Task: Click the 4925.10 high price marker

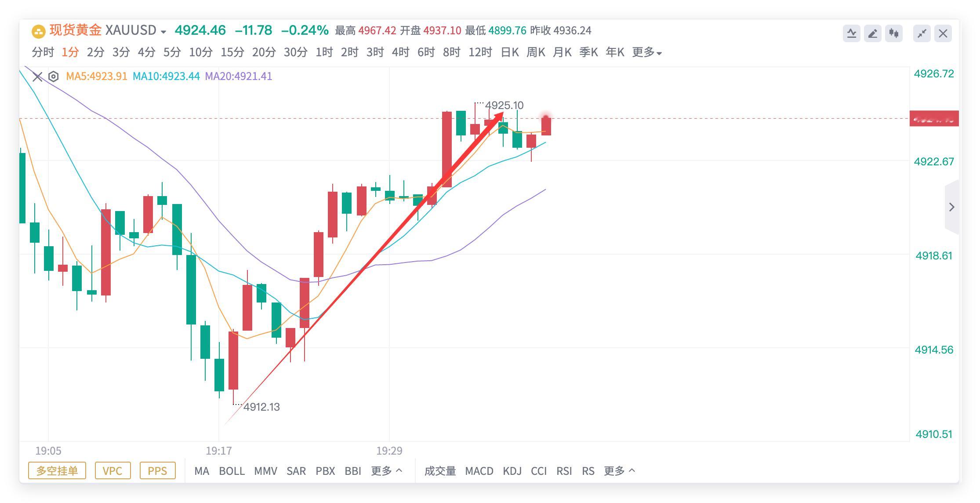Action: pos(504,106)
